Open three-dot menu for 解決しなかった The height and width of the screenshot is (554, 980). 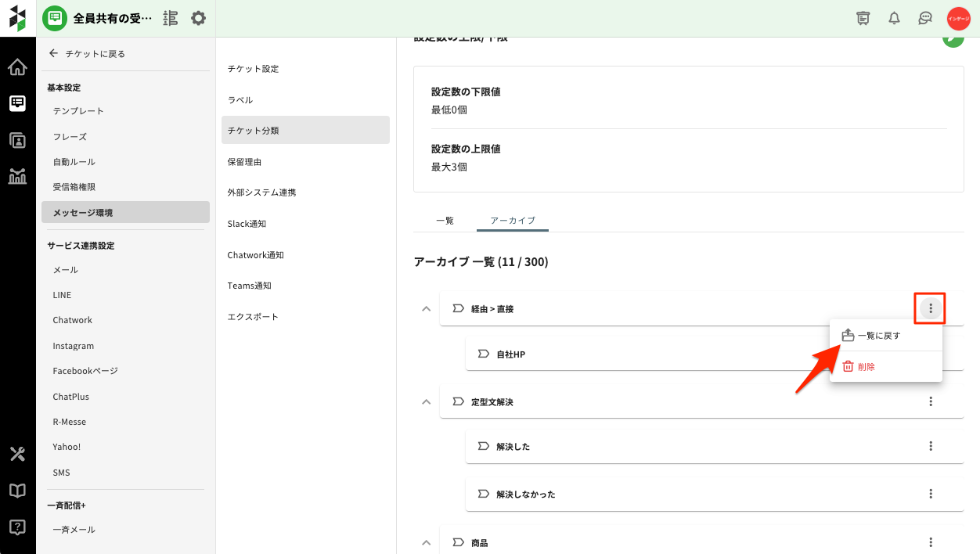click(x=931, y=495)
